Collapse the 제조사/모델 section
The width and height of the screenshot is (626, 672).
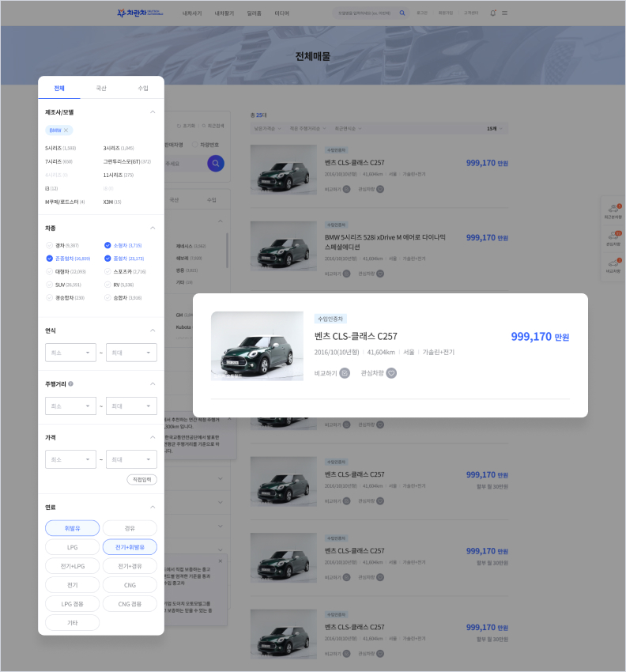tap(153, 111)
